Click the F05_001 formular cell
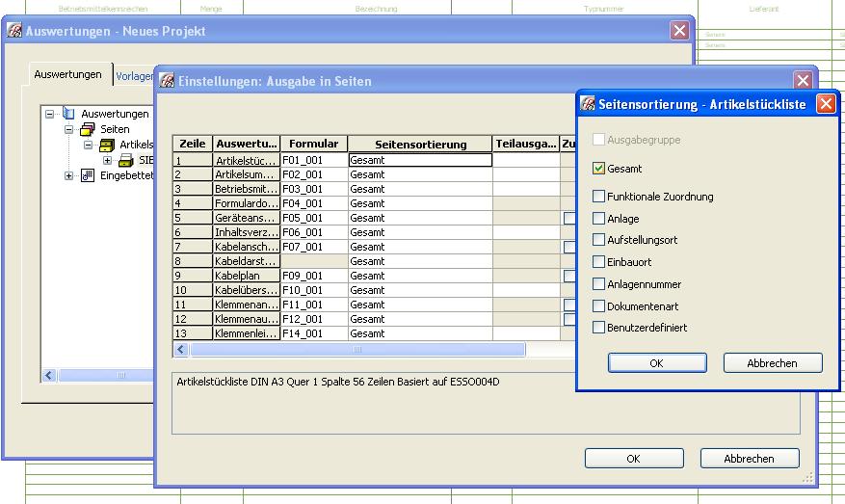The image size is (845, 504). click(314, 218)
